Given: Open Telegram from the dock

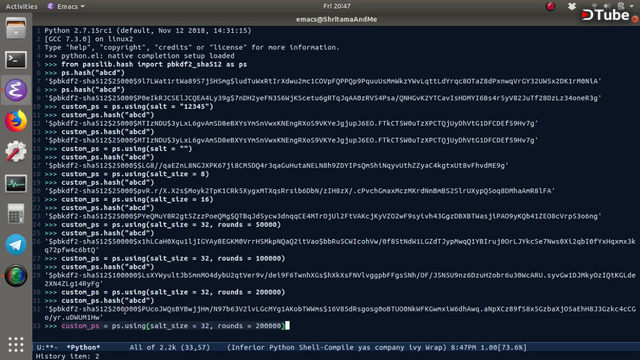Looking at the screenshot, I should (x=16, y=245).
